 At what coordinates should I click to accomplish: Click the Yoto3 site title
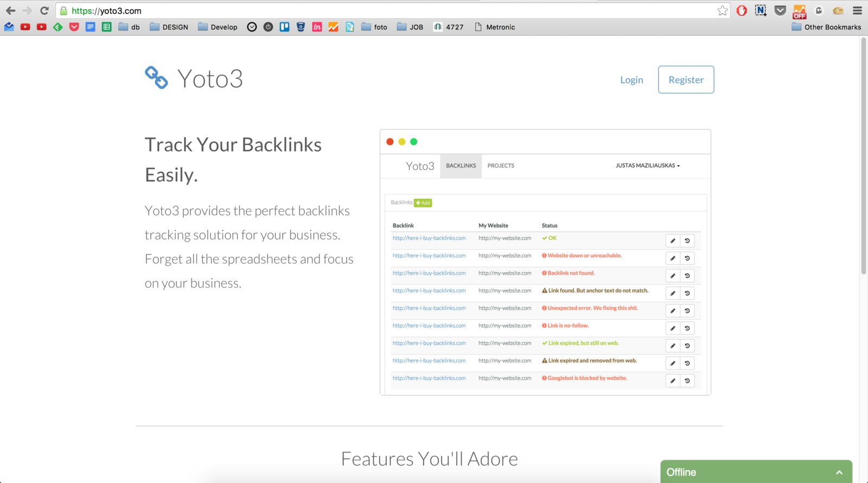pos(210,79)
